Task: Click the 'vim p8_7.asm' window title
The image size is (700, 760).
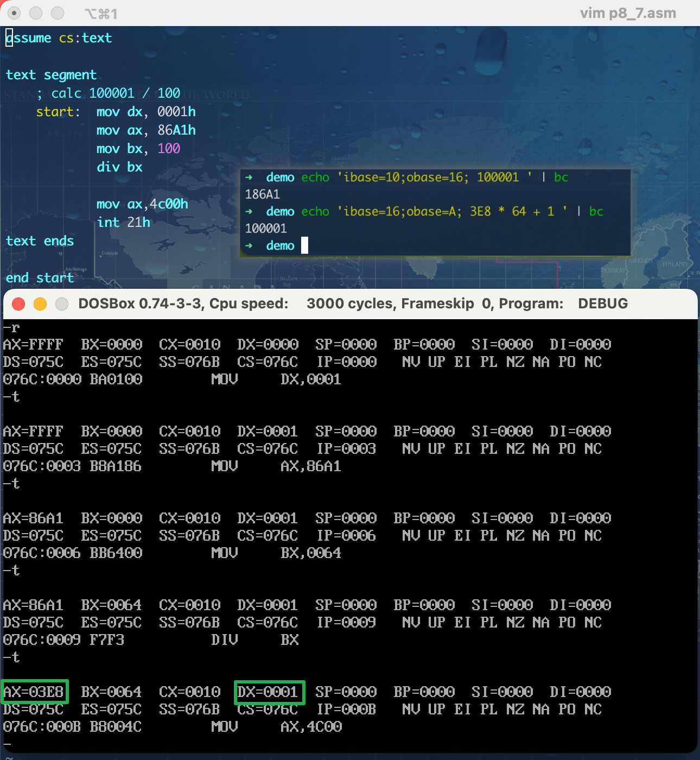Action: coord(628,13)
